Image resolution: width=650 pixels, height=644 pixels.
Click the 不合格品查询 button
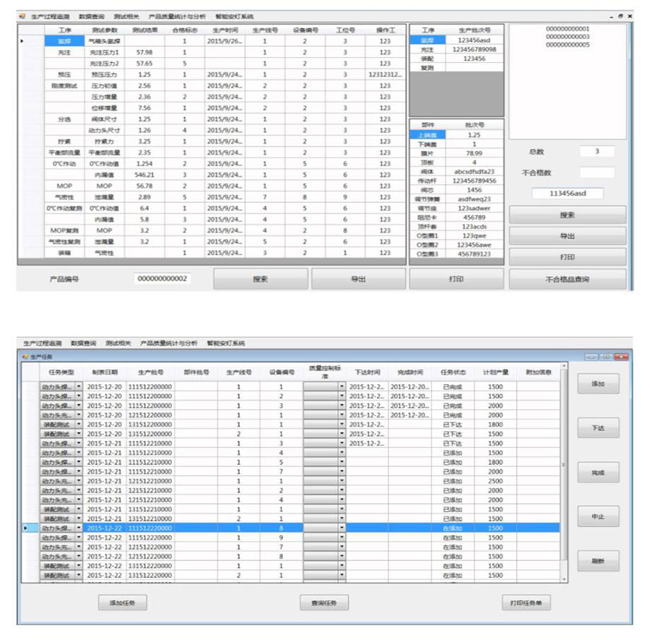coord(567,279)
